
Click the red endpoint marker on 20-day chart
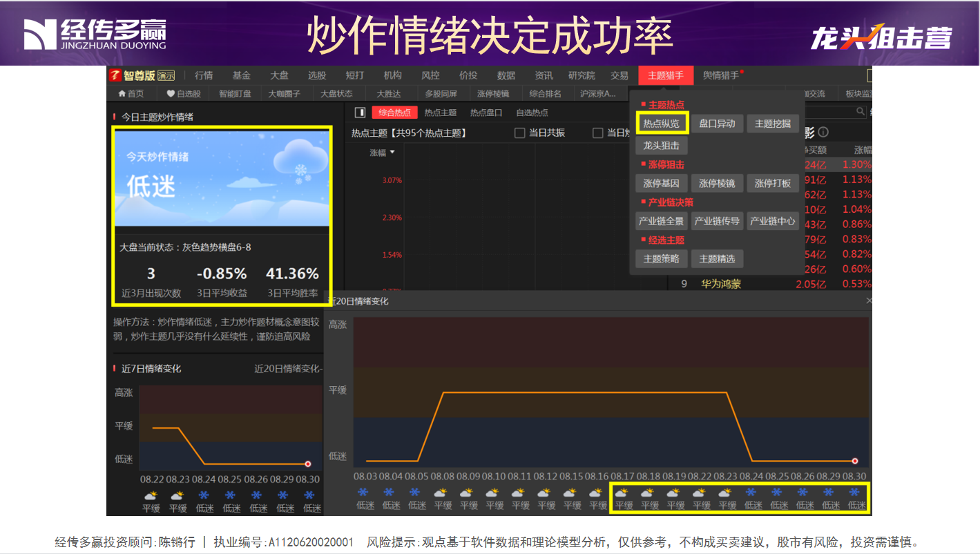point(855,461)
